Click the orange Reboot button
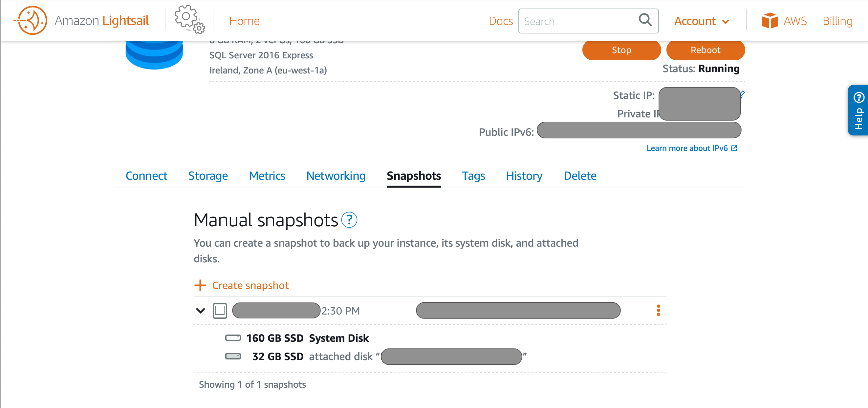The width and height of the screenshot is (868, 408). pyautogui.click(x=705, y=50)
